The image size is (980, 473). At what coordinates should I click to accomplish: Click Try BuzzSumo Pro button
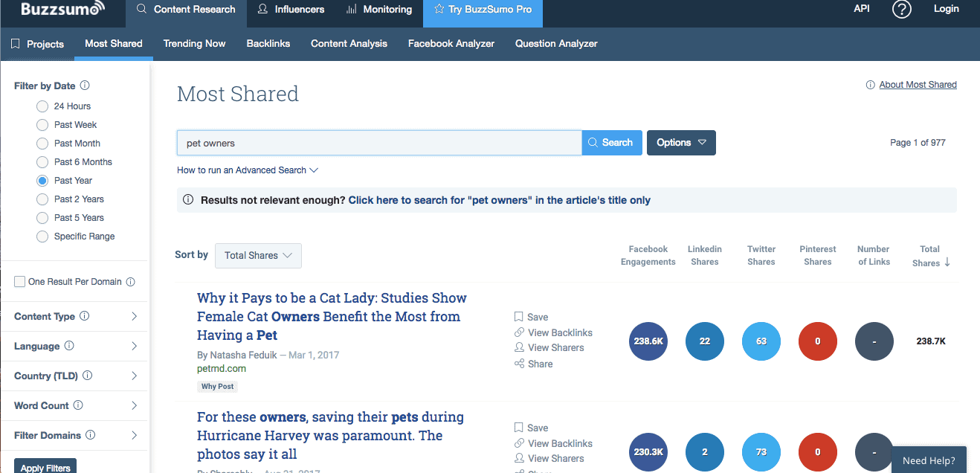tap(483, 10)
